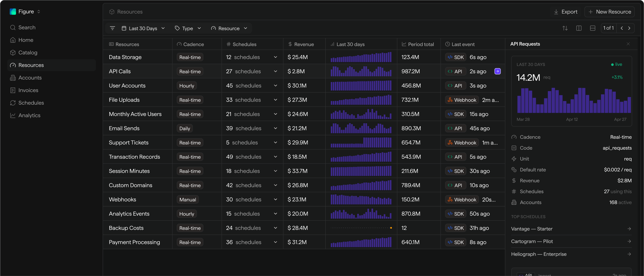Click the api_requests code value

(617, 148)
